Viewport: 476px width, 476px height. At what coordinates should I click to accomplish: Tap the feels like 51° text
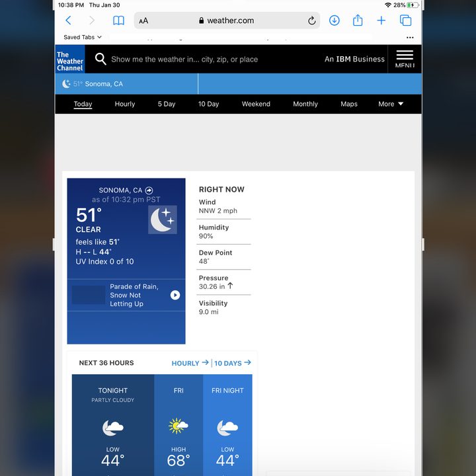click(97, 242)
